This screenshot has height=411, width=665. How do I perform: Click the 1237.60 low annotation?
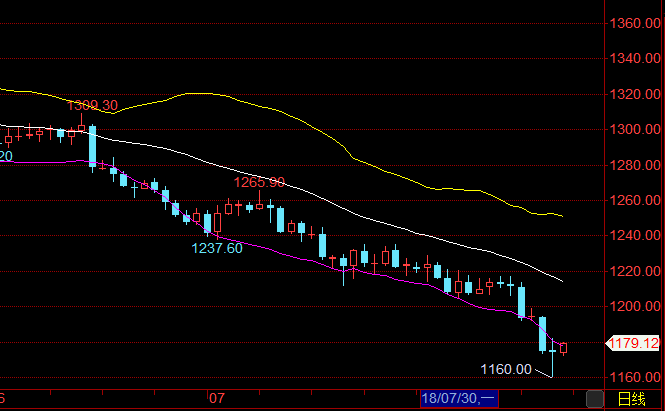coord(217,248)
